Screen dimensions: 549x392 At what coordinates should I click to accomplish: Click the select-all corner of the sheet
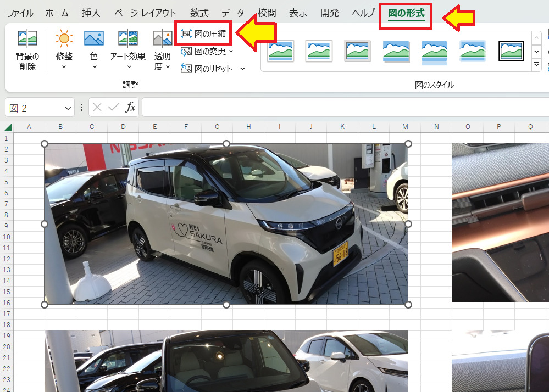point(7,127)
